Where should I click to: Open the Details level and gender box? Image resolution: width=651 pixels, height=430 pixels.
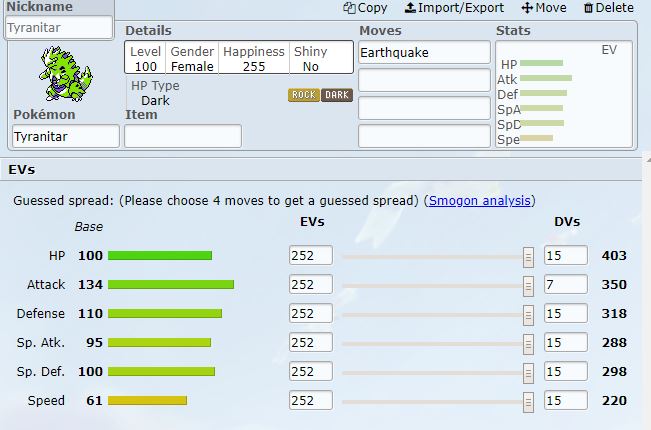239,58
